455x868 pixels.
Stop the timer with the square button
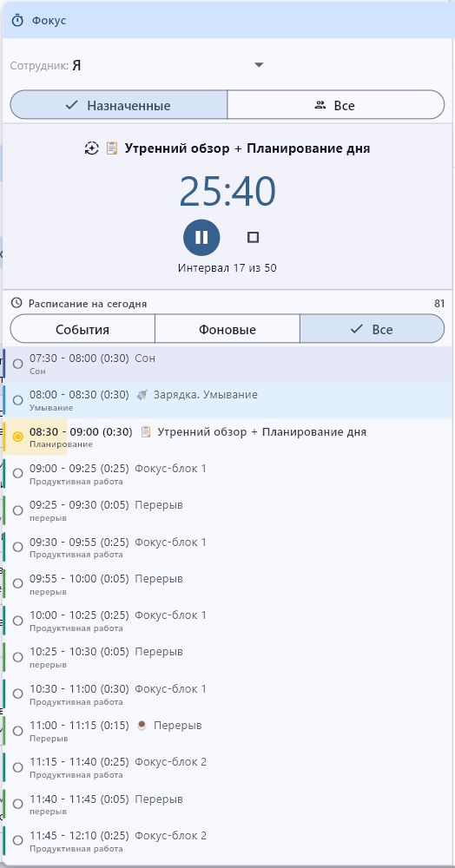253,238
